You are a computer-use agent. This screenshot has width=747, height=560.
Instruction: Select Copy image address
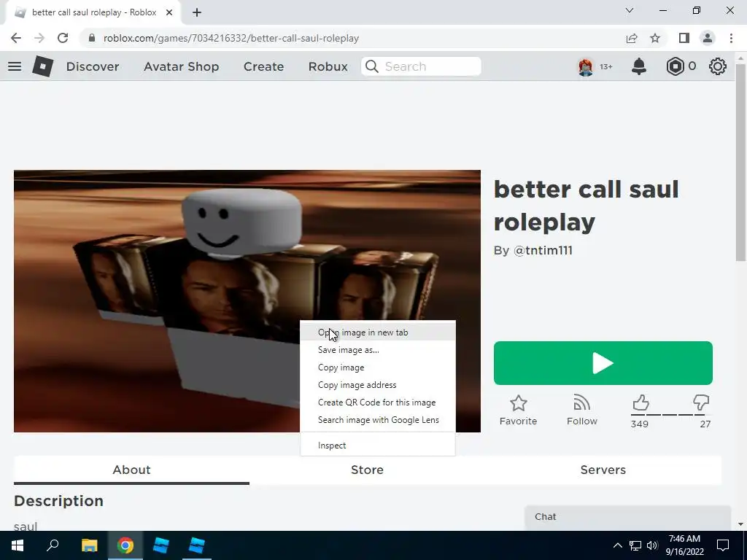(378, 385)
